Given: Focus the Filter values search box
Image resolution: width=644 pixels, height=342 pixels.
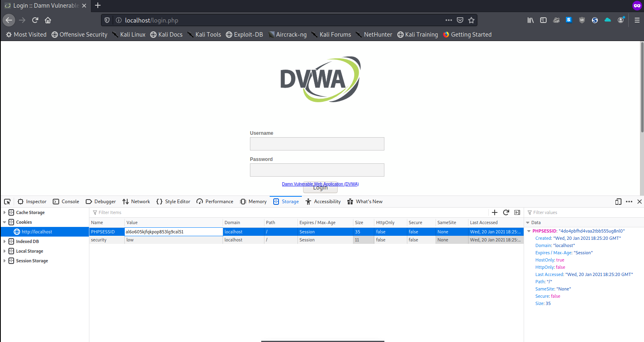Looking at the screenshot, I should [x=584, y=212].
